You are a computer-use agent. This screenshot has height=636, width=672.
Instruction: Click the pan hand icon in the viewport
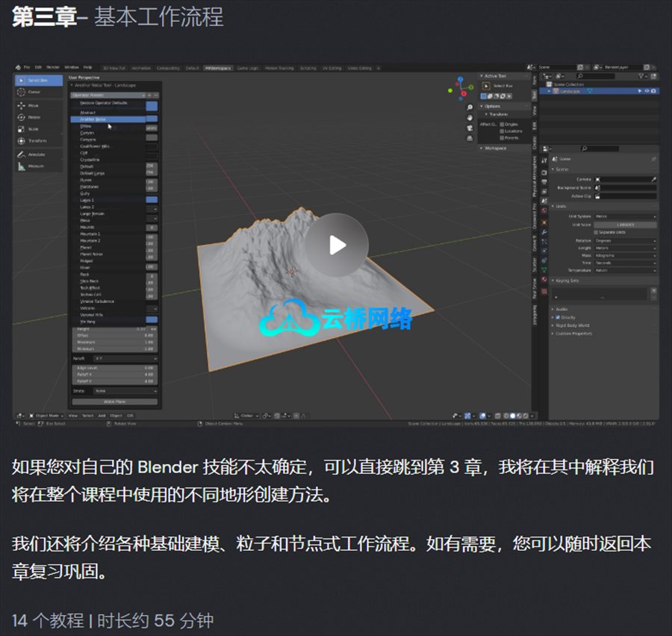tap(469, 118)
